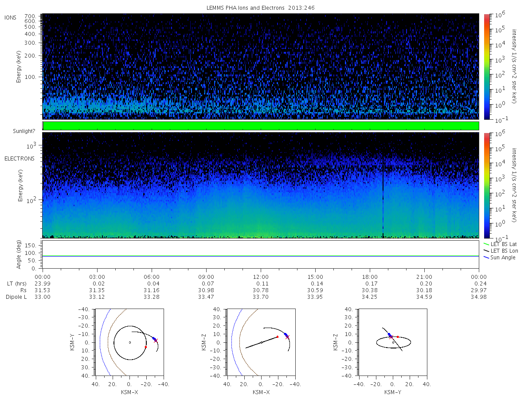Click the 21:00 time axis label
The height and width of the screenshot is (399, 532).
(424, 276)
